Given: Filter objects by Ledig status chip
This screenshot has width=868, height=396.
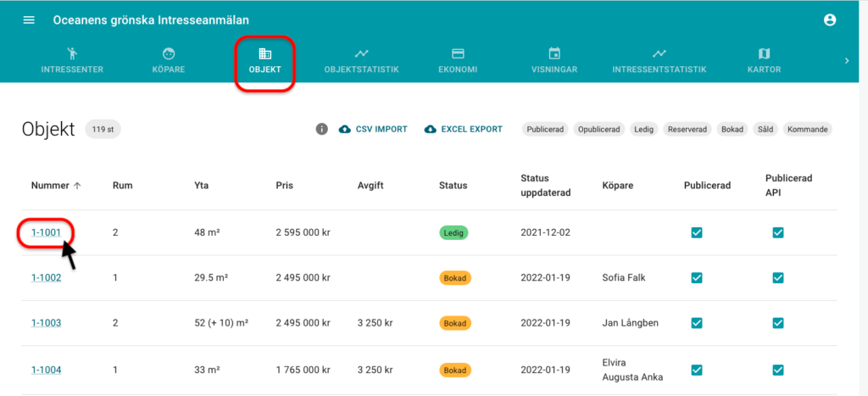Looking at the screenshot, I should (x=642, y=130).
